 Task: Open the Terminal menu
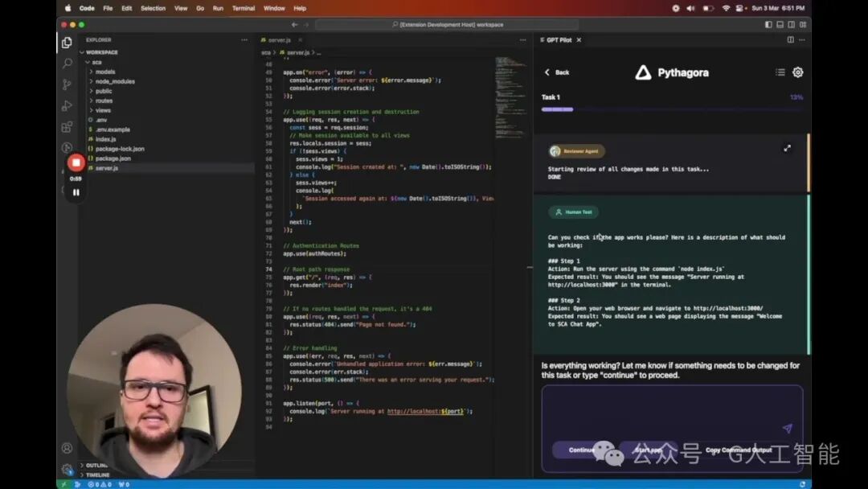click(244, 8)
